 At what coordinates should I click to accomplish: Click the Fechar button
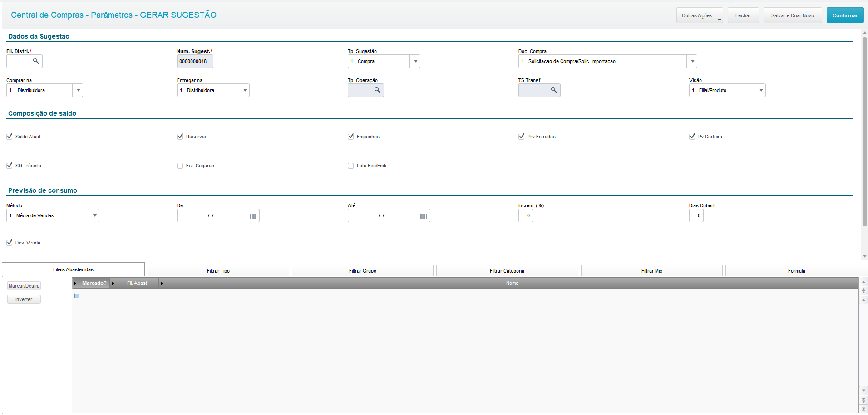click(743, 15)
